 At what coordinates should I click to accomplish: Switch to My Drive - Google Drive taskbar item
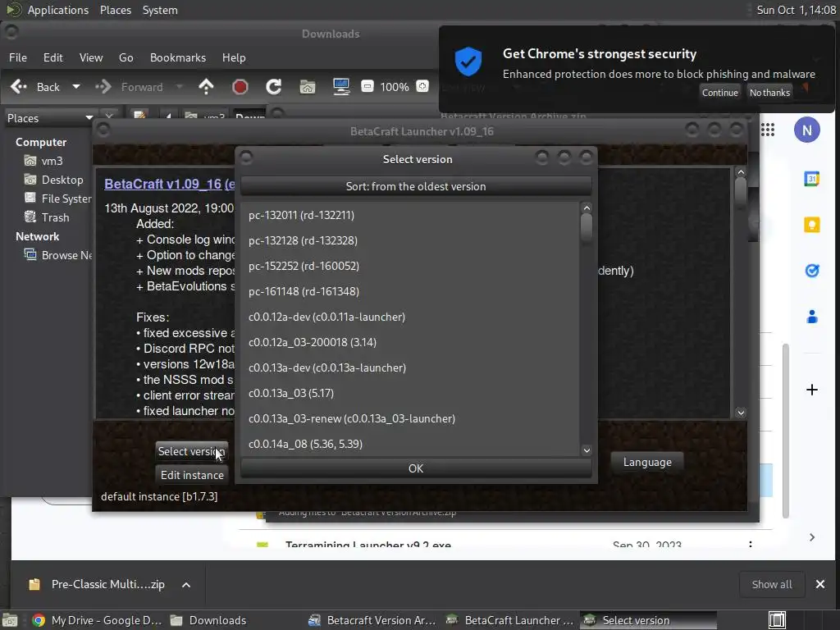[x=97, y=620]
